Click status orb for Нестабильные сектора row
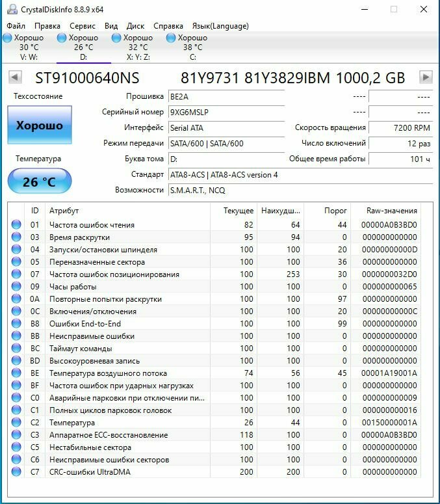Viewport: 440px width, 504px height. 16,447
